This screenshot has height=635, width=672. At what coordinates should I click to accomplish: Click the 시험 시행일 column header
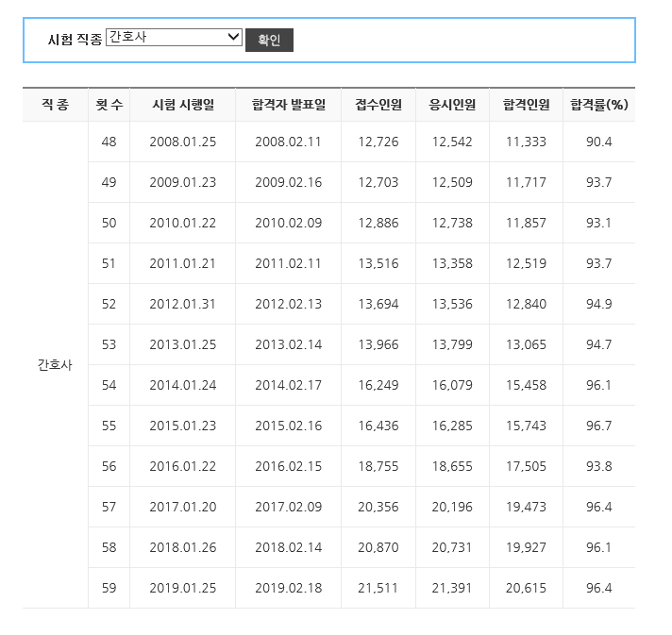(x=183, y=105)
